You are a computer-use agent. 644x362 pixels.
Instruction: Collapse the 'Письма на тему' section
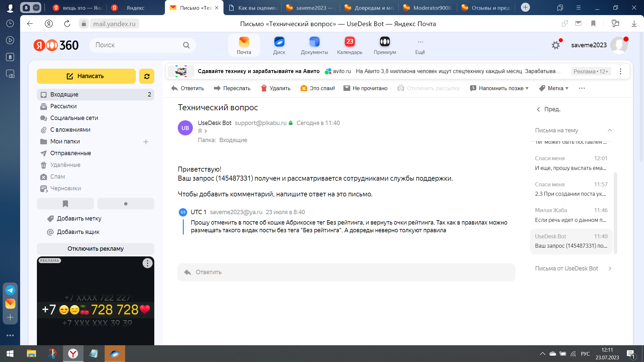[609, 130]
